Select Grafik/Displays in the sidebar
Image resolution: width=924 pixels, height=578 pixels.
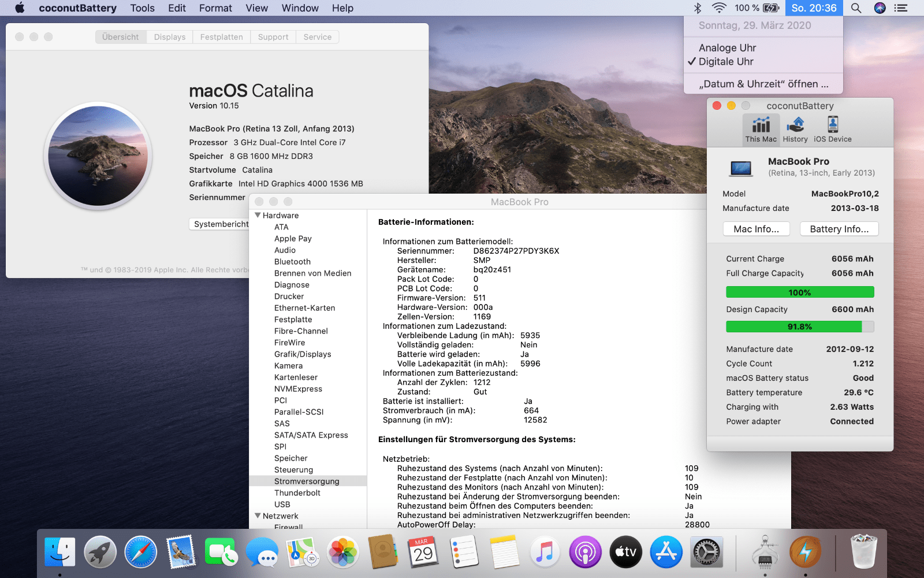(303, 354)
